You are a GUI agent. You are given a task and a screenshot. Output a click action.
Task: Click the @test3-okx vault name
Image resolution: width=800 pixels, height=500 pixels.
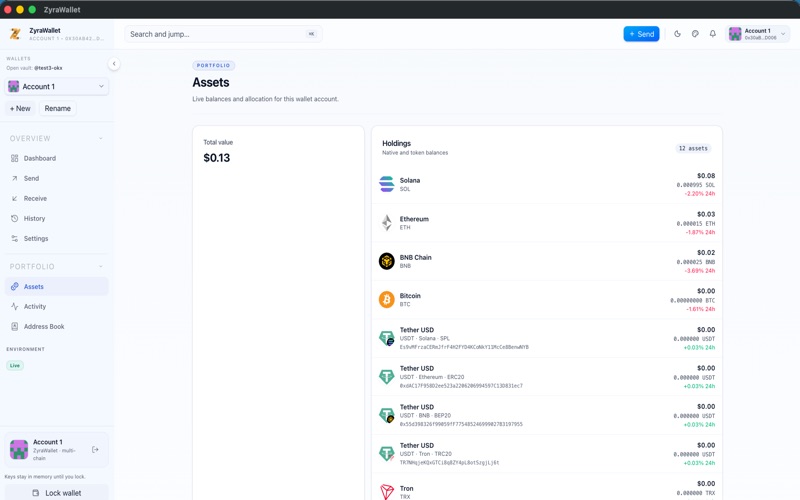point(48,68)
